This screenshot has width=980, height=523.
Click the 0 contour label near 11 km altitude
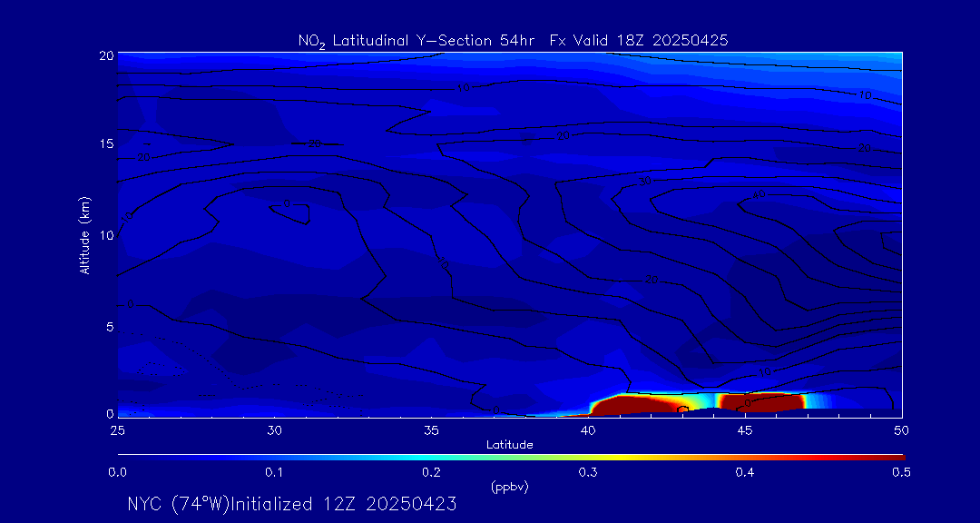[287, 204]
